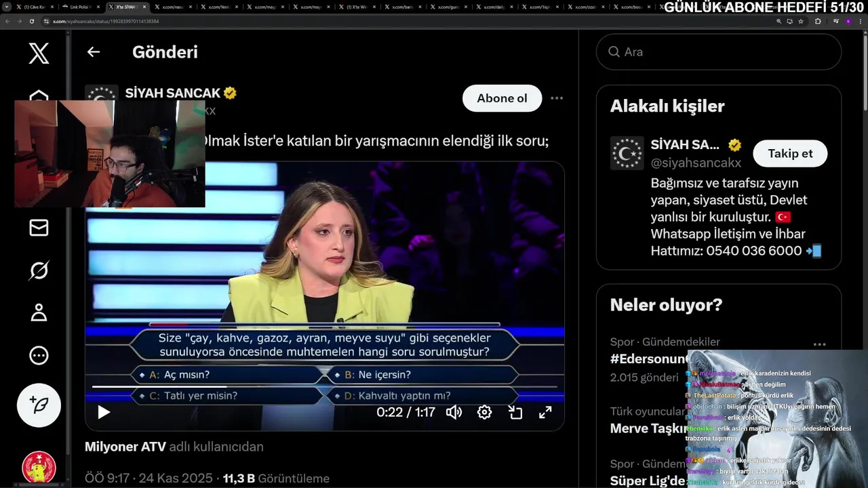Open more options for #Edersonun trend
The image size is (868, 488).
pos(819,344)
